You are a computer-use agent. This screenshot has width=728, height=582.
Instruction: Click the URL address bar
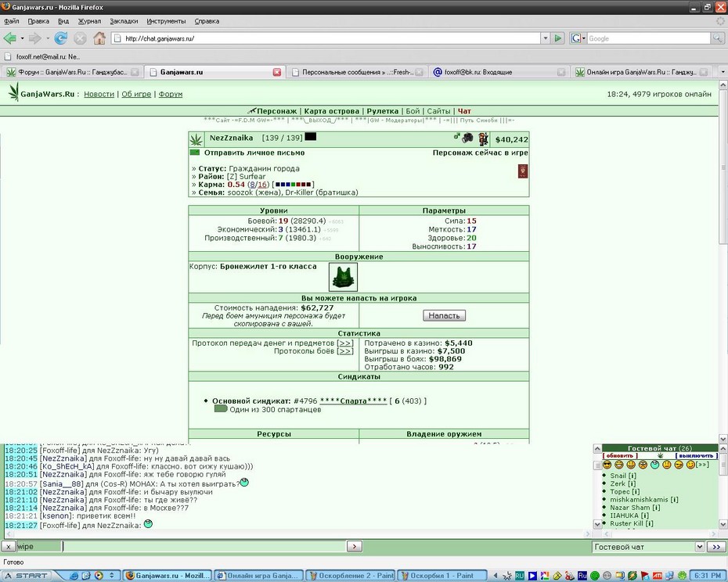(x=327, y=38)
